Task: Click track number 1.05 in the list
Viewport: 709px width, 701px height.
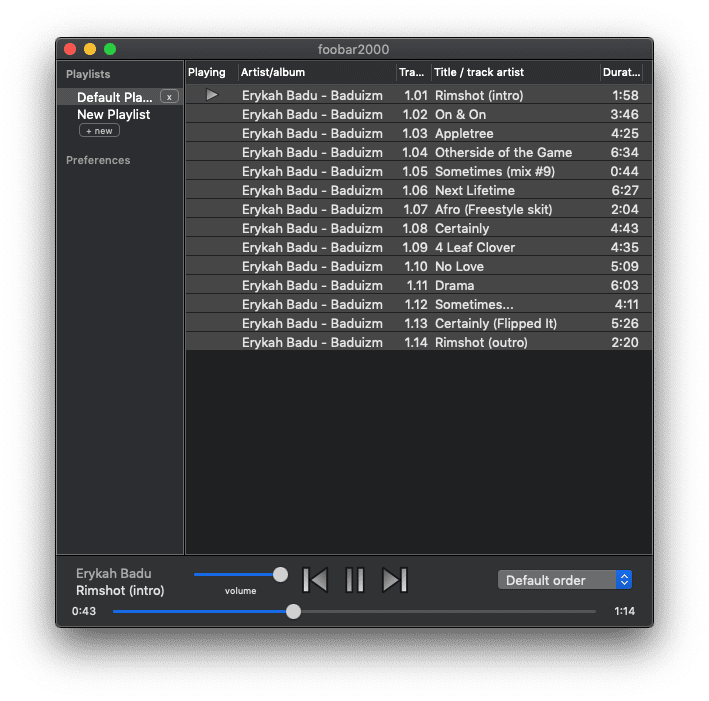Action: (415, 171)
